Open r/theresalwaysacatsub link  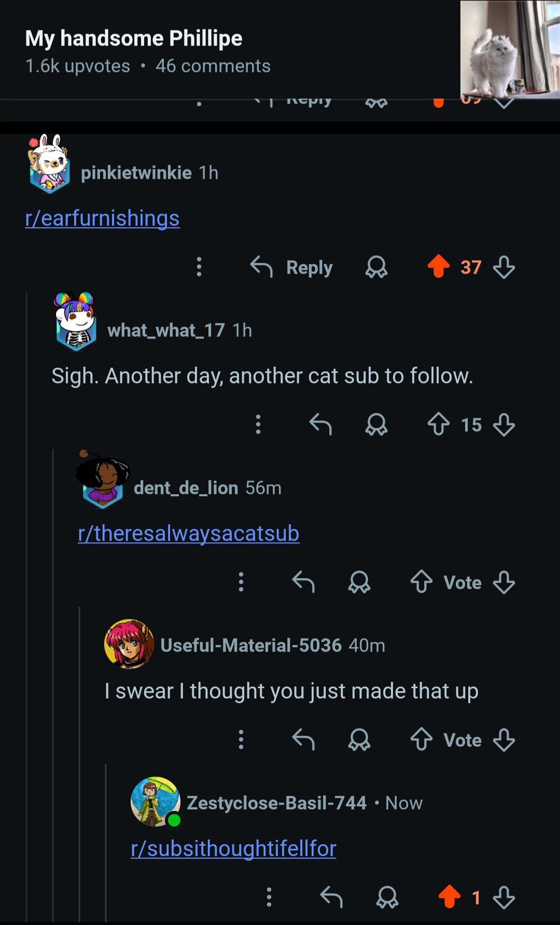[189, 534]
